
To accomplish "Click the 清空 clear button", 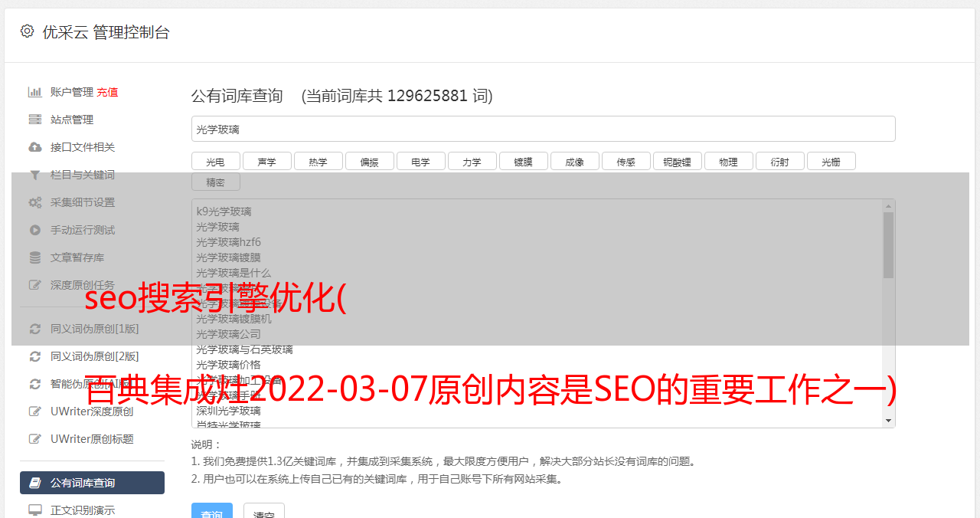I will (x=264, y=512).
